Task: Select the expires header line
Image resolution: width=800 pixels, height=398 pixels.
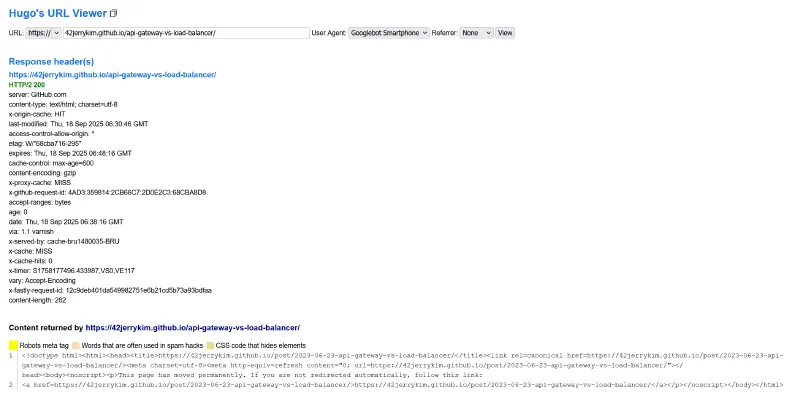Action: [70, 153]
